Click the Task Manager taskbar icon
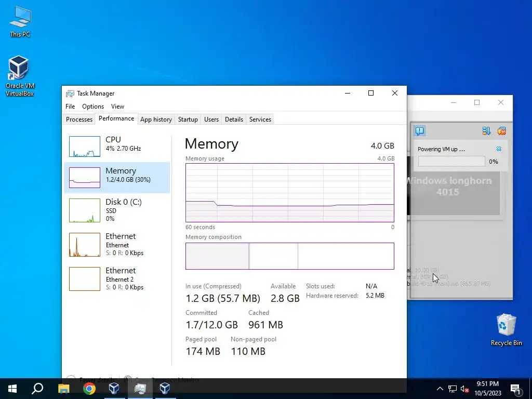 (140, 389)
